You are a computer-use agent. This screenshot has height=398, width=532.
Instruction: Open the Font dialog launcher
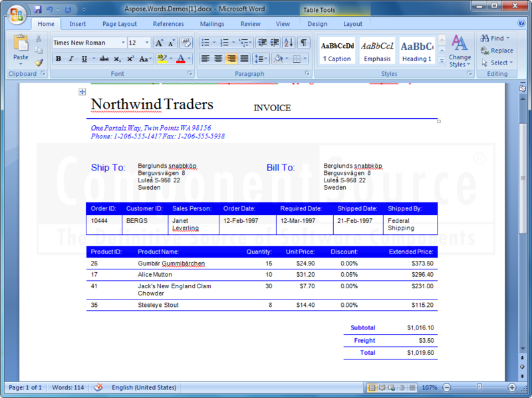(190, 73)
